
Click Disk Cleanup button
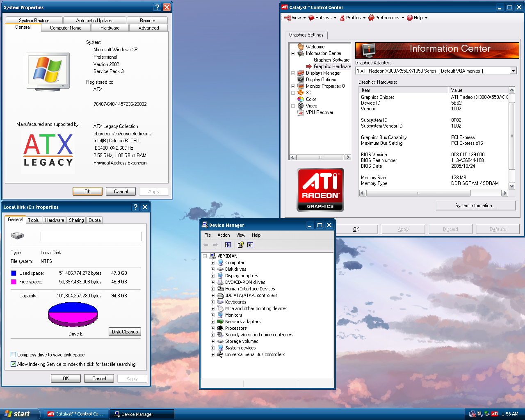(x=125, y=332)
